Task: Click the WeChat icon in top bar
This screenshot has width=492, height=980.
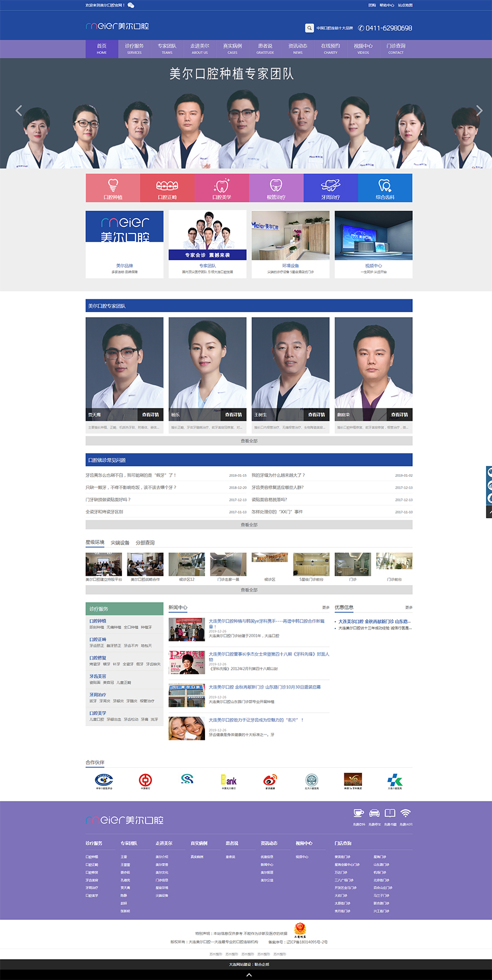Action: [131, 5]
